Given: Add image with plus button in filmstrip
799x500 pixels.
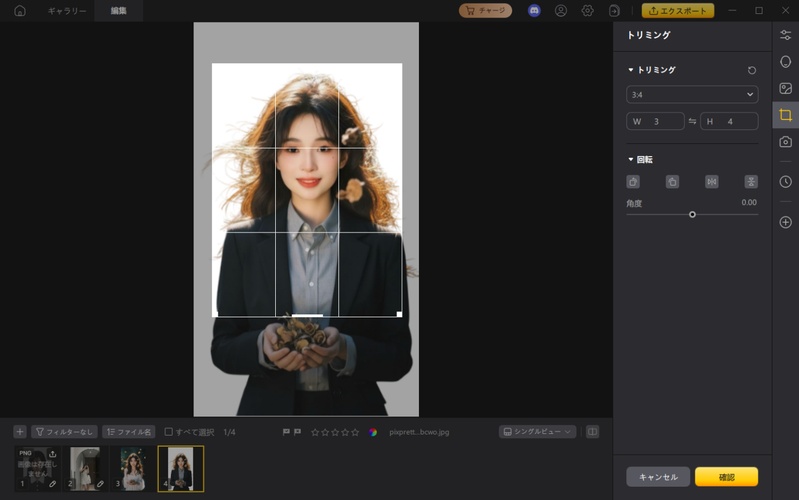Looking at the screenshot, I should (20, 432).
